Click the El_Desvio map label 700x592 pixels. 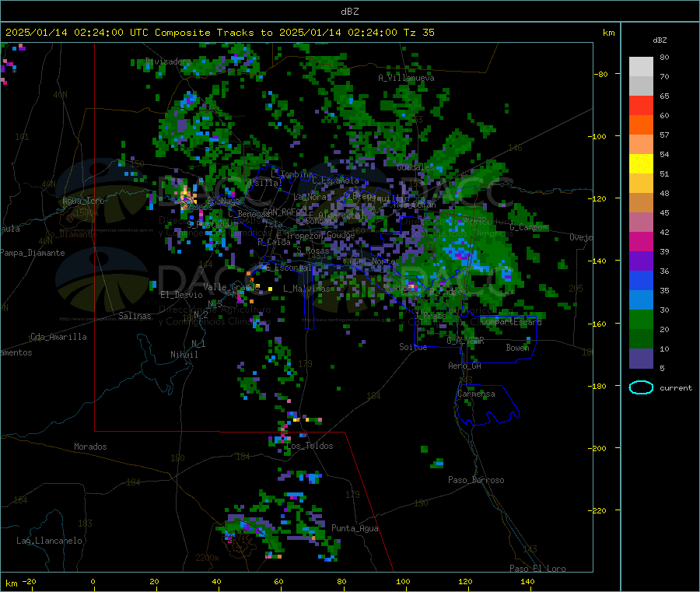coord(181,295)
